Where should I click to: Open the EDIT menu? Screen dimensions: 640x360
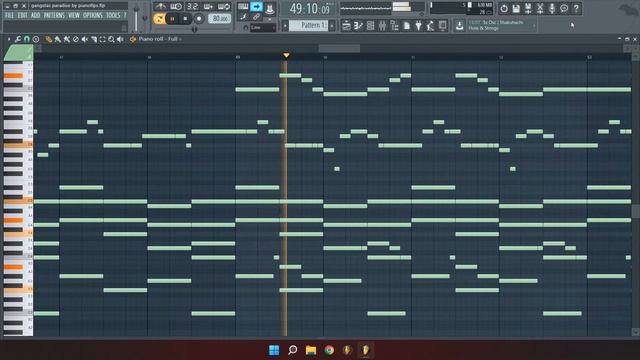(22, 16)
